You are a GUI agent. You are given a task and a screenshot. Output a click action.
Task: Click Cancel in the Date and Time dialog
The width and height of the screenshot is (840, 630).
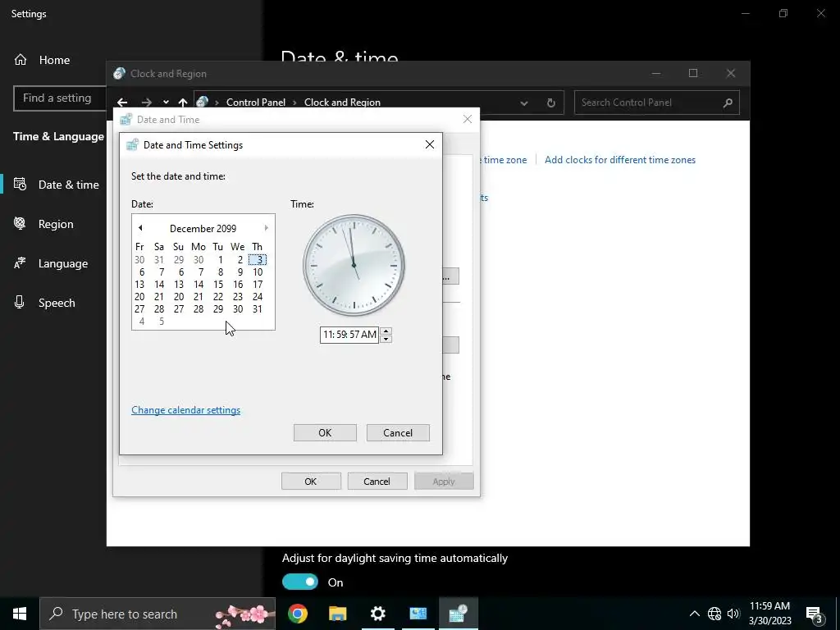[x=377, y=481]
